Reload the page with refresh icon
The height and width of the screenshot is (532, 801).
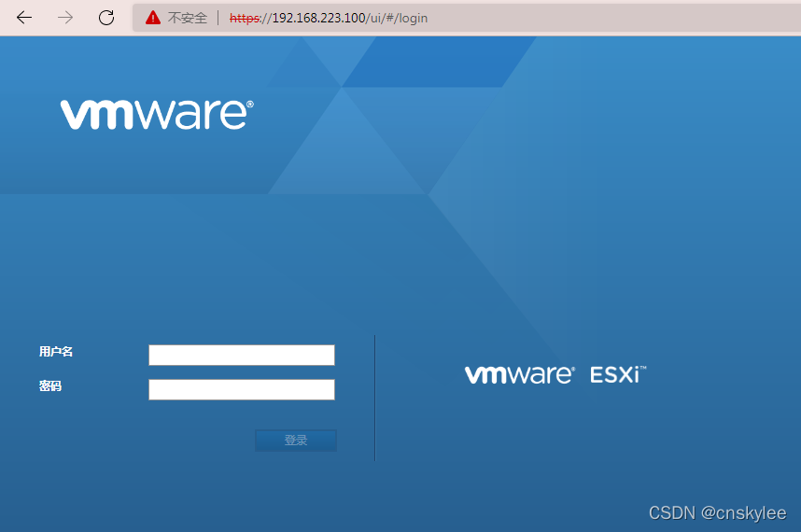pos(106,18)
